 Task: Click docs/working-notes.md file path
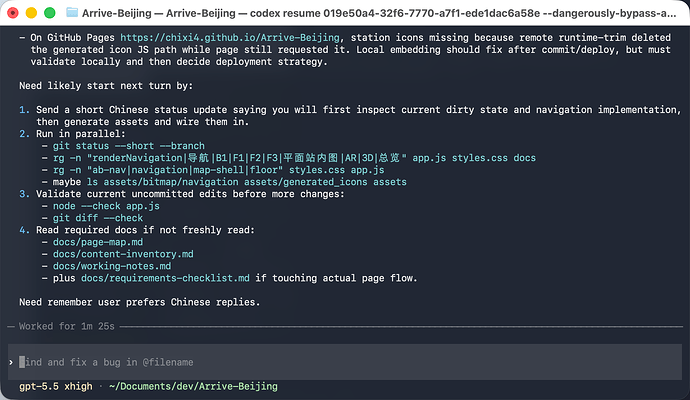click(x=112, y=266)
